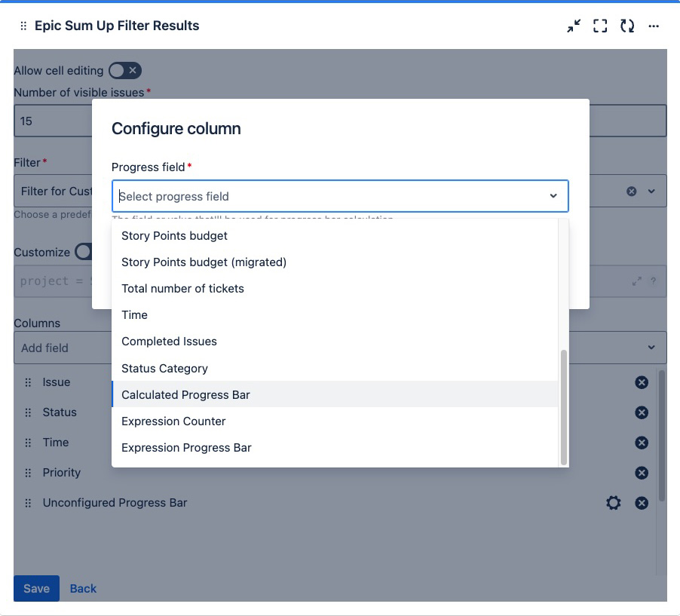Expand the Filter dropdown chevron
680x616 pixels.
tap(652, 192)
